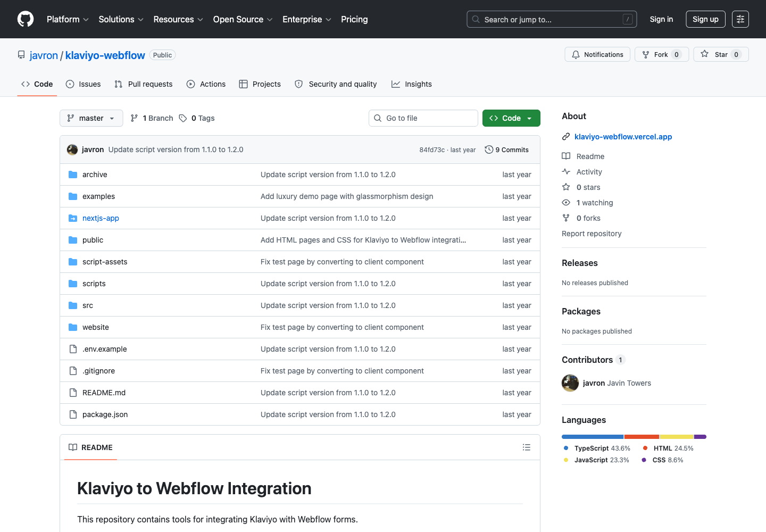Open the Pull requests tab

[144, 84]
